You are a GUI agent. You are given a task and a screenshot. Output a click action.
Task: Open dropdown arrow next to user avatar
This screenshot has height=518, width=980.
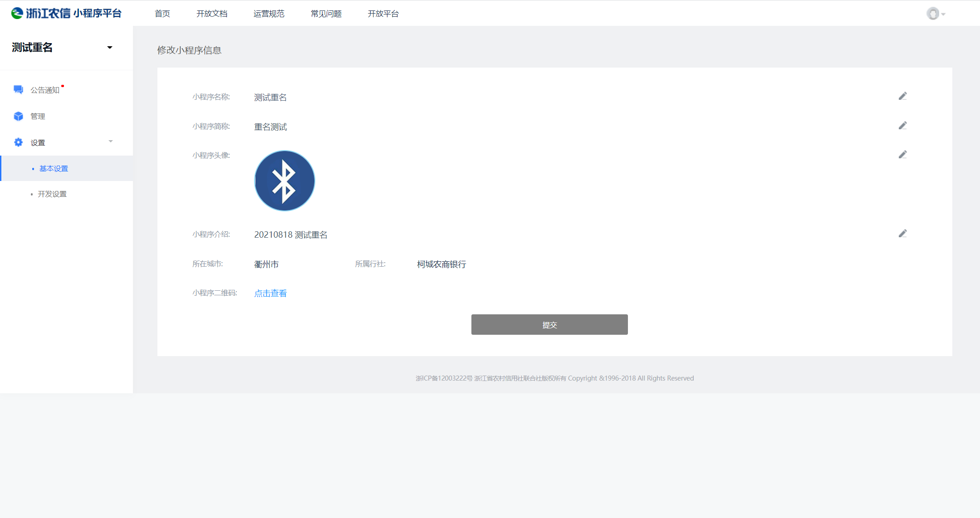tap(943, 14)
